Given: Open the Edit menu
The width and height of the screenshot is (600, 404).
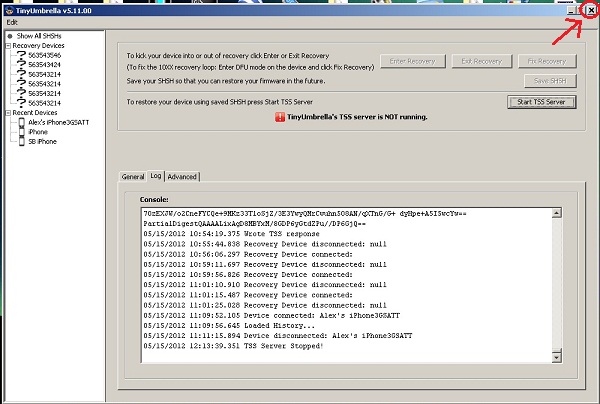Looking at the screenshot, I should 12,22.
